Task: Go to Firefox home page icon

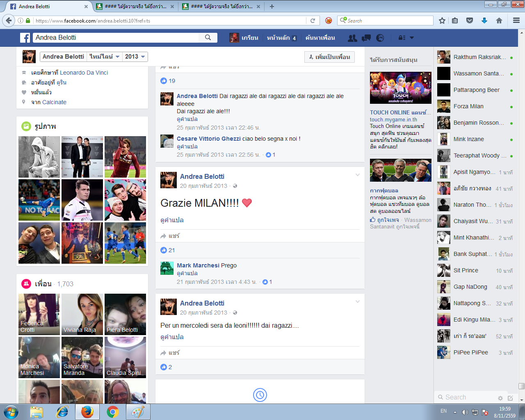Action: click(x=499, y=21)
